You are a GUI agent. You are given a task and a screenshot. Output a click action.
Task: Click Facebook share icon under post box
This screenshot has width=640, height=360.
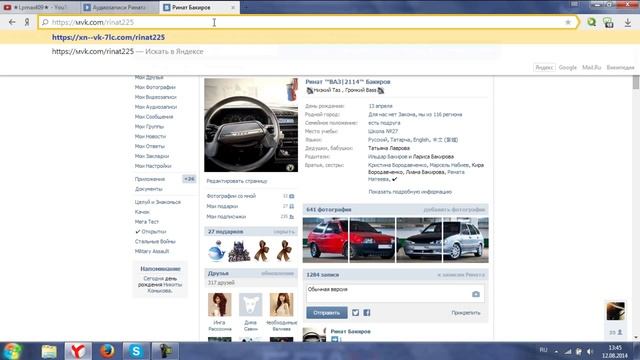[367, 313]
